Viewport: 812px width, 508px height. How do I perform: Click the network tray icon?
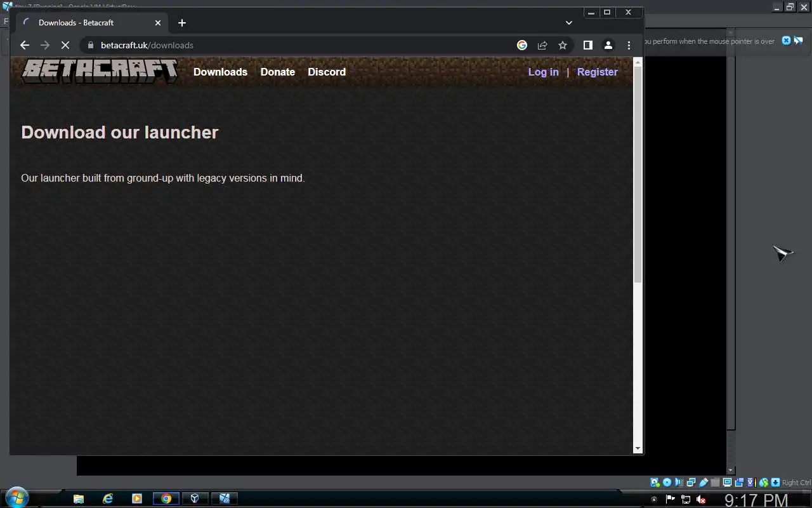click(686, 499)
